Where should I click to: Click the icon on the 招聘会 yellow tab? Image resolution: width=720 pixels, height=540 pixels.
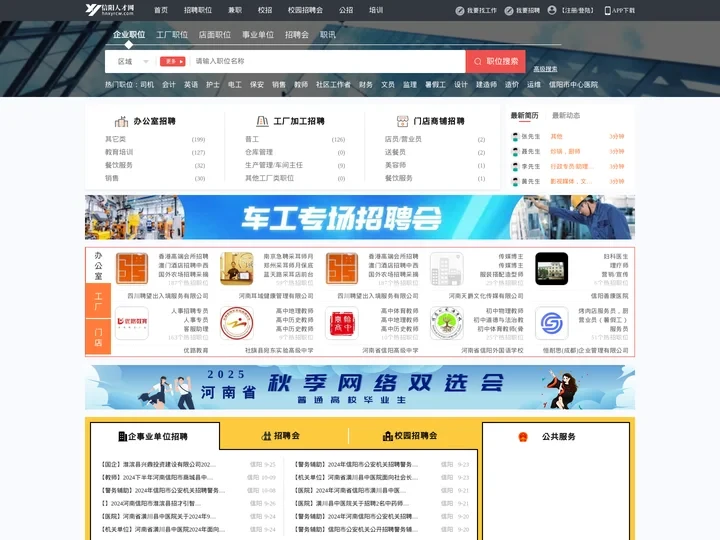click(266, 436)
